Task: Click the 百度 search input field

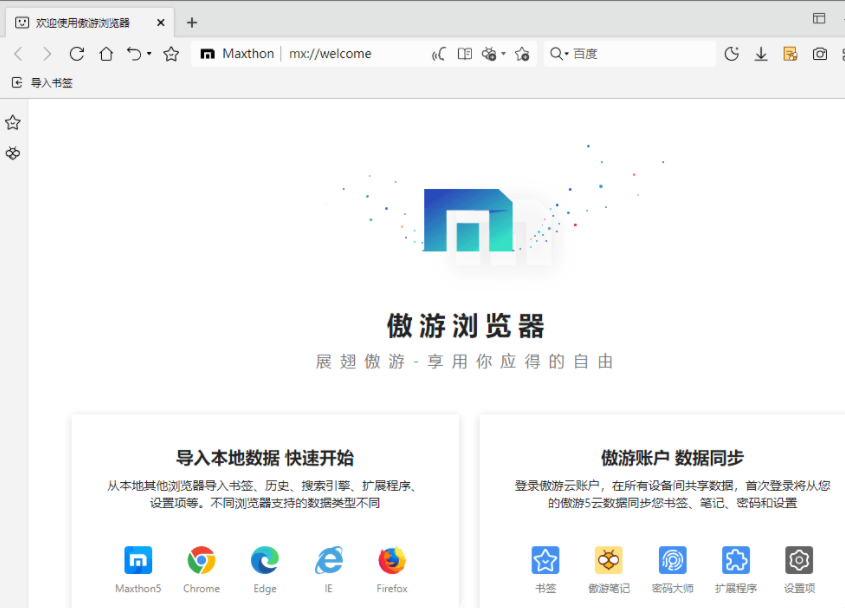Action: pos(640,54)
